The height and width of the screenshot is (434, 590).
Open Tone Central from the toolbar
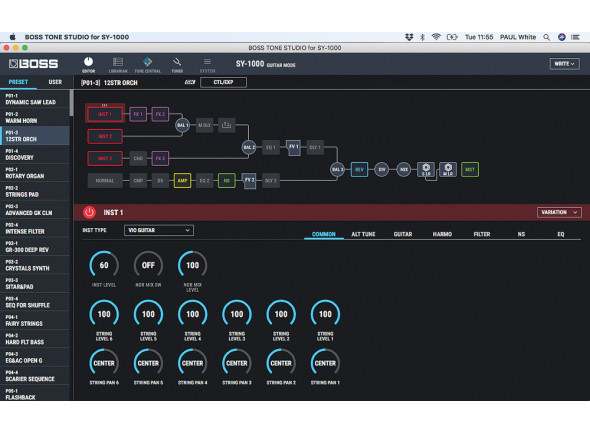(148, 62)
